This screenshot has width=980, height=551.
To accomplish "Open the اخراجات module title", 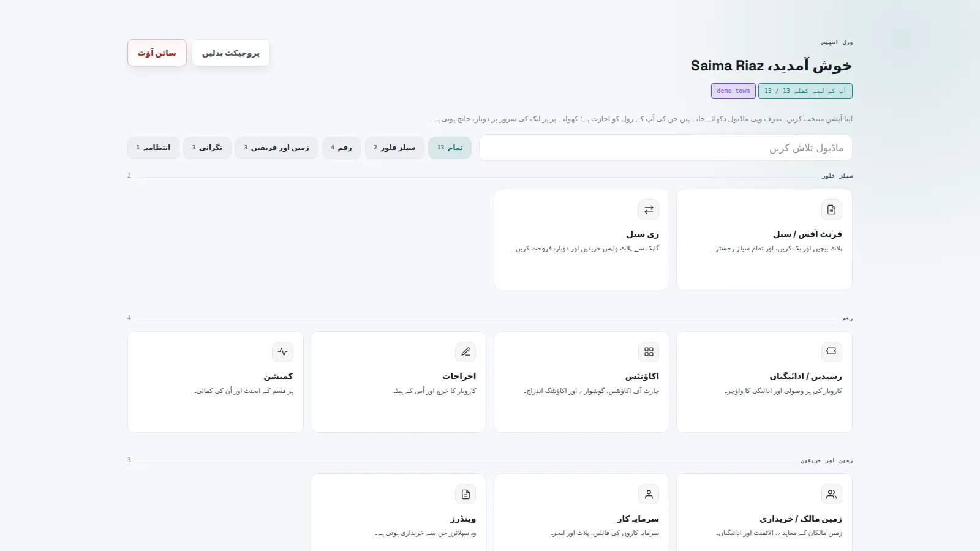I will click(x=459, y=376).
